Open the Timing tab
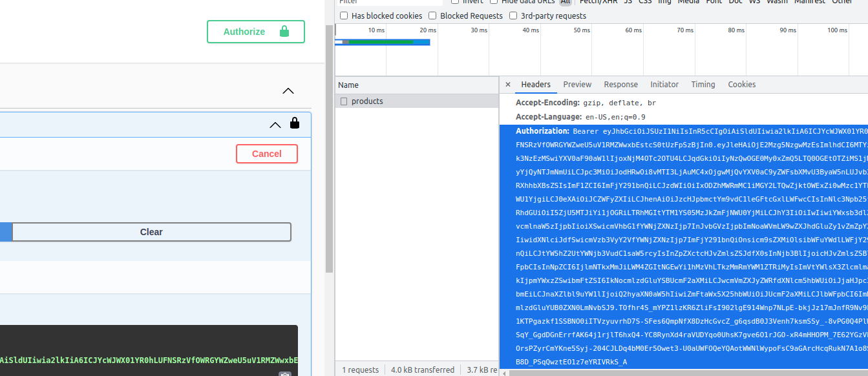 pos(703,85)
